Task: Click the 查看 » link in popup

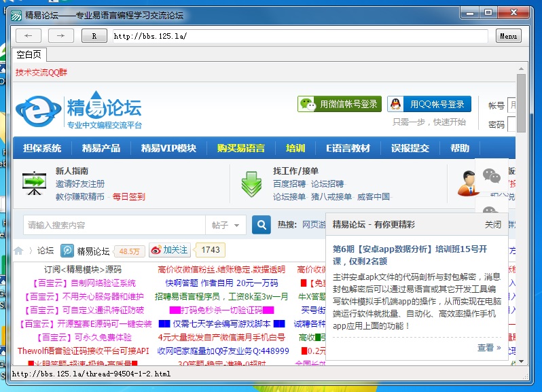Action: click(489, 347)
